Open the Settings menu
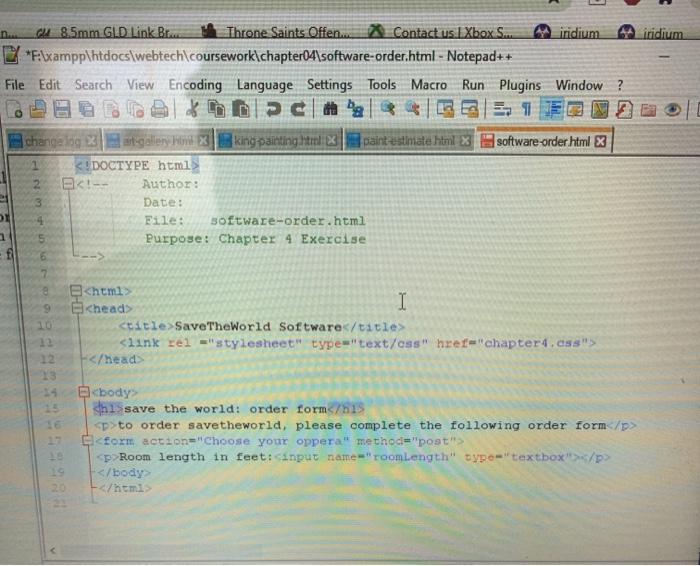Screen dimensions: 700x566 point(329,85)
